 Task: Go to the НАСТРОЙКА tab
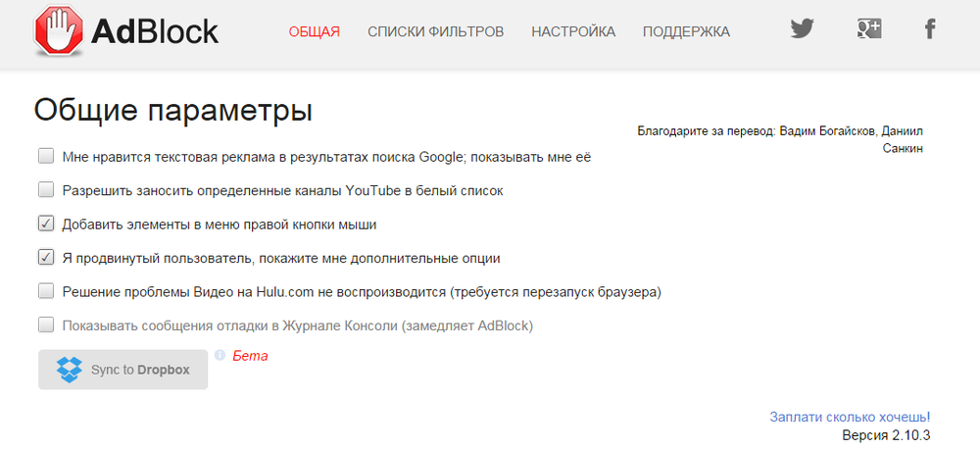click(x=573, y=32)
